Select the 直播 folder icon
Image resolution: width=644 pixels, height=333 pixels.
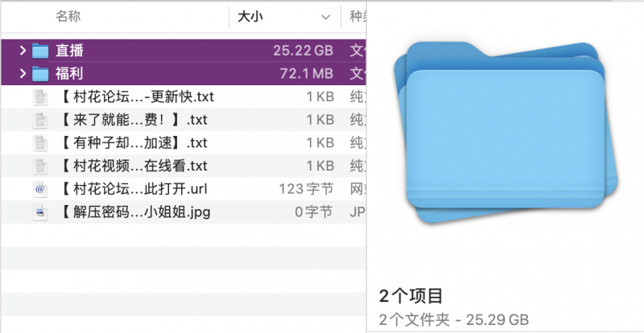coord(40,51)
